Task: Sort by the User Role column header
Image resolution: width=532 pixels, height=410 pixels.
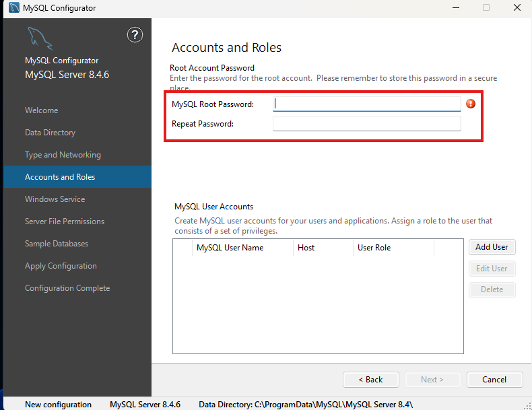Action: [393, 248]
